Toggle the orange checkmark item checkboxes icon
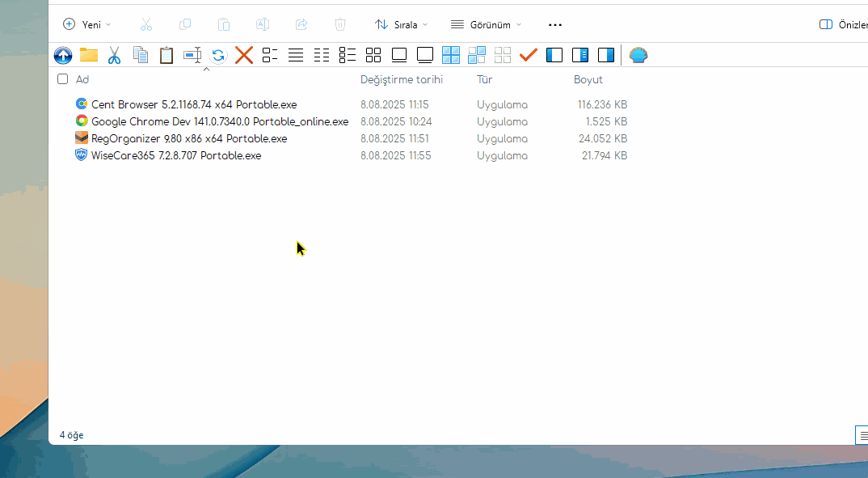 click(x=529, y=55)
